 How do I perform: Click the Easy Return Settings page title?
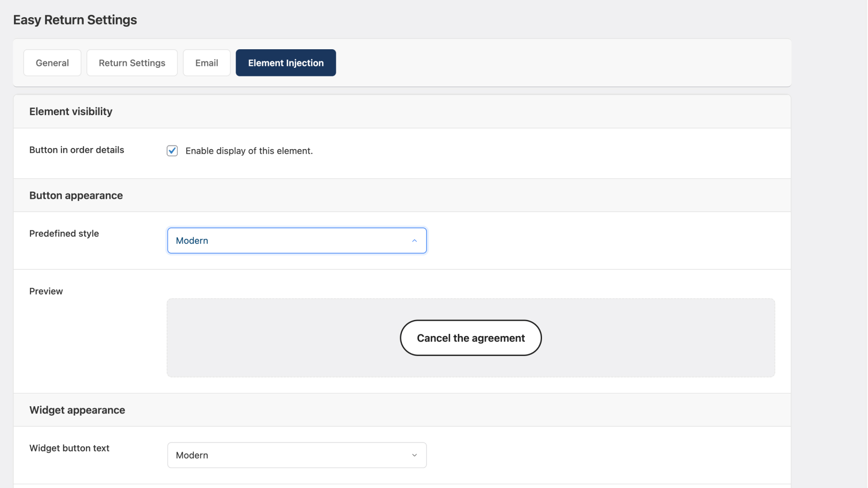tap(74, 20)
